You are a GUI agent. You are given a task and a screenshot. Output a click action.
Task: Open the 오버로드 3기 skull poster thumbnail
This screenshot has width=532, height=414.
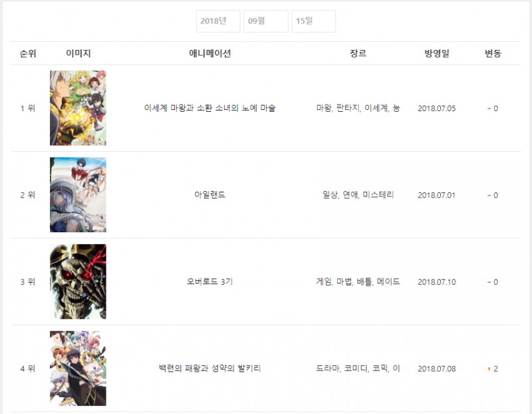[78, 282]
